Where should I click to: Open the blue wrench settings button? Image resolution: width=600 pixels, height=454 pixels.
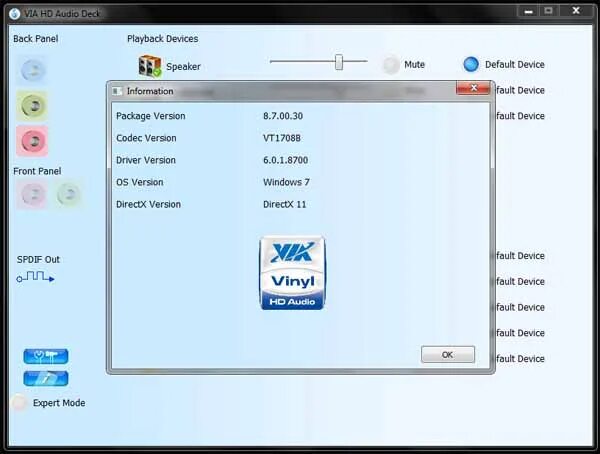point(46,356)
